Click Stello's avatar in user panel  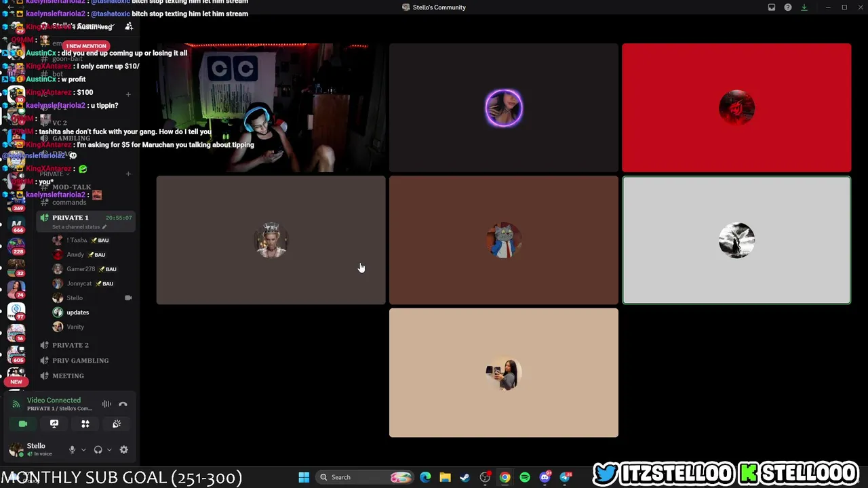point(16,449)
